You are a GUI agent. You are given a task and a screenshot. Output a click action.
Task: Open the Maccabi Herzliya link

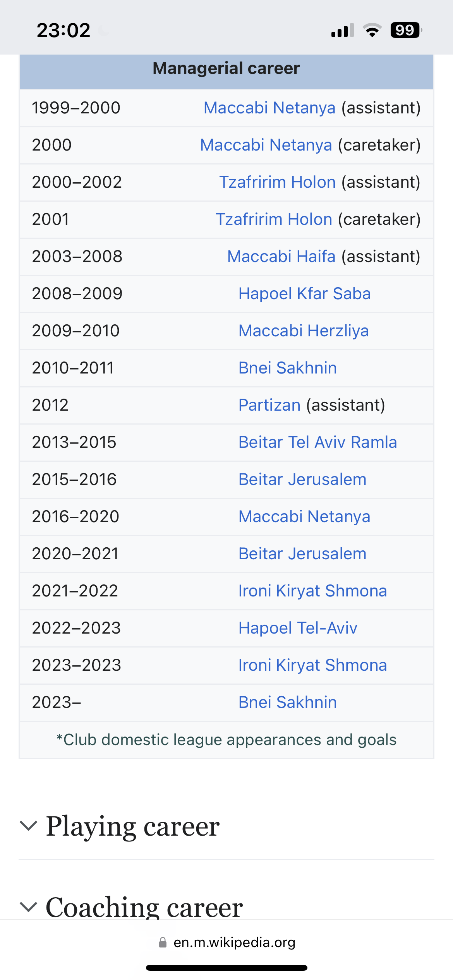304,331
